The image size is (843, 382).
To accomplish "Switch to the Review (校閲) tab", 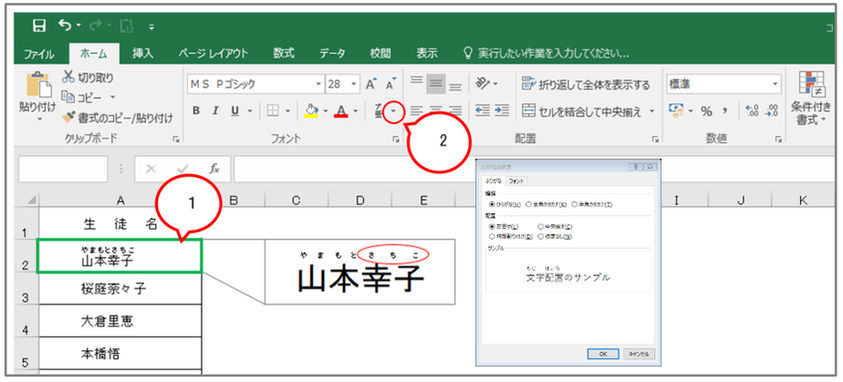I will tap(380, 53).
